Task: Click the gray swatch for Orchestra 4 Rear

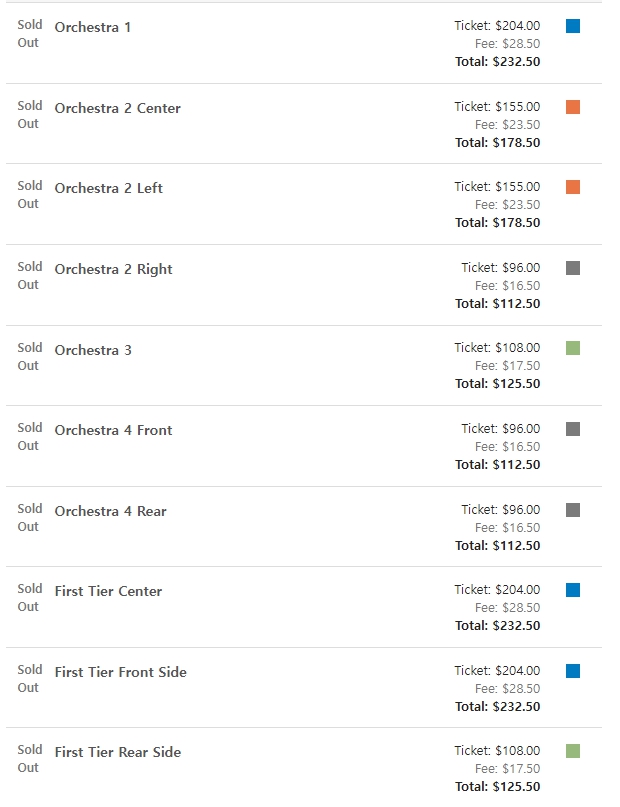Action: (x=573, y=510)
